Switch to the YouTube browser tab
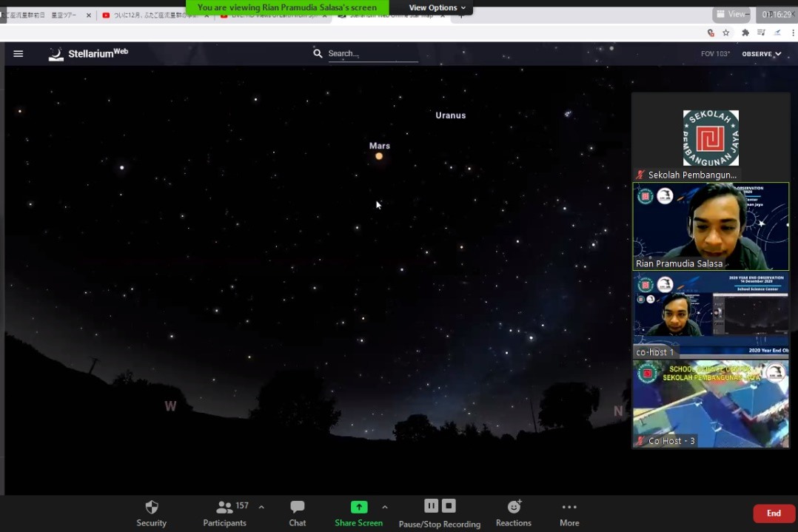The image size is (798, 532). pyautogui.click(x=155, y=16)
